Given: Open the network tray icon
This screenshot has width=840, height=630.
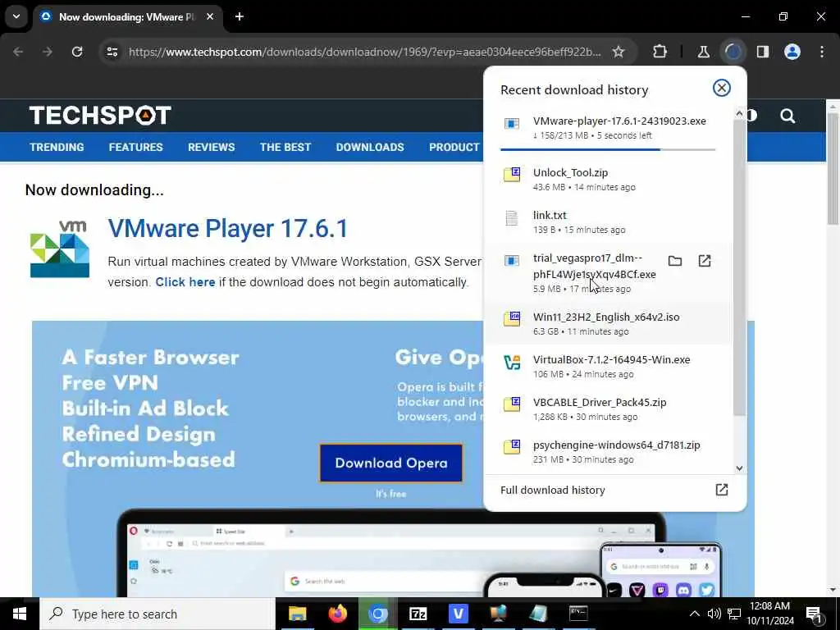Looking at the screenshot, I should (734, 614).
